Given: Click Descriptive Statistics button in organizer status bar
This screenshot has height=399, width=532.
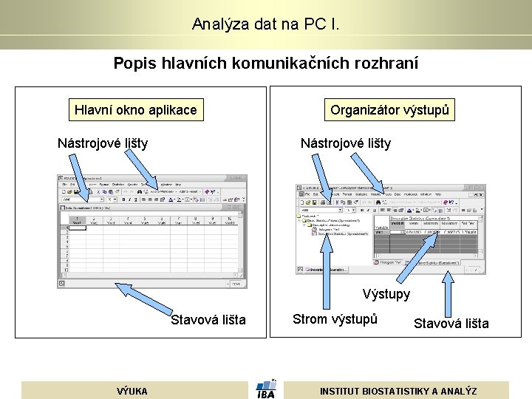Looking at the screenshot, I should 327,270.
